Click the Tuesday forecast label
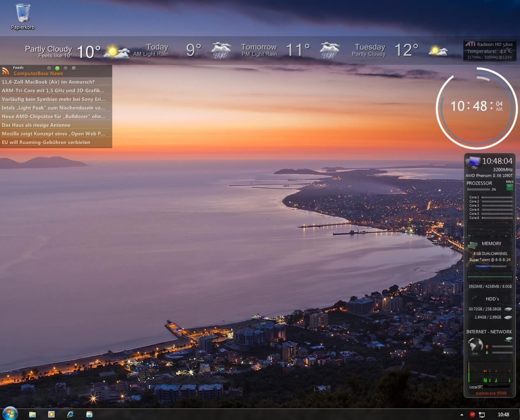 370,47
